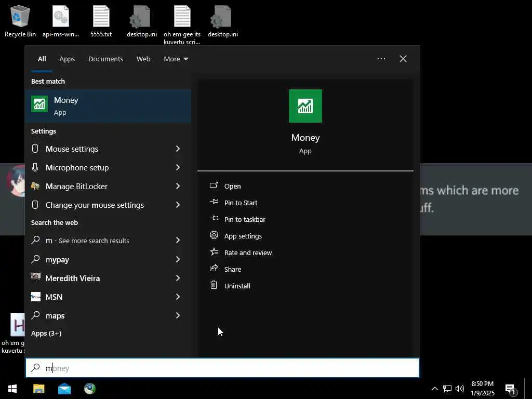Open the Windows Start button

point(12,389)
